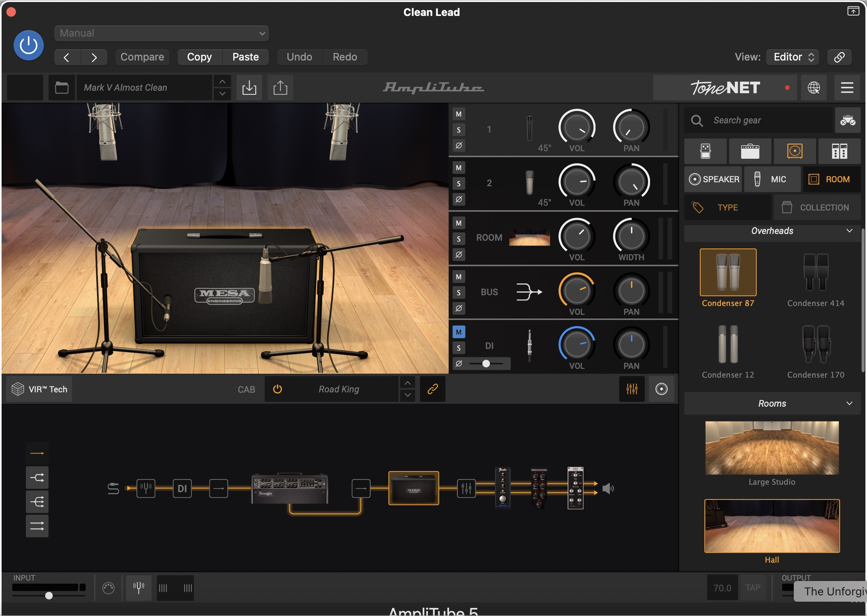
Task: Select the Boogie amp in signal chain
Action: pos(289,488)
